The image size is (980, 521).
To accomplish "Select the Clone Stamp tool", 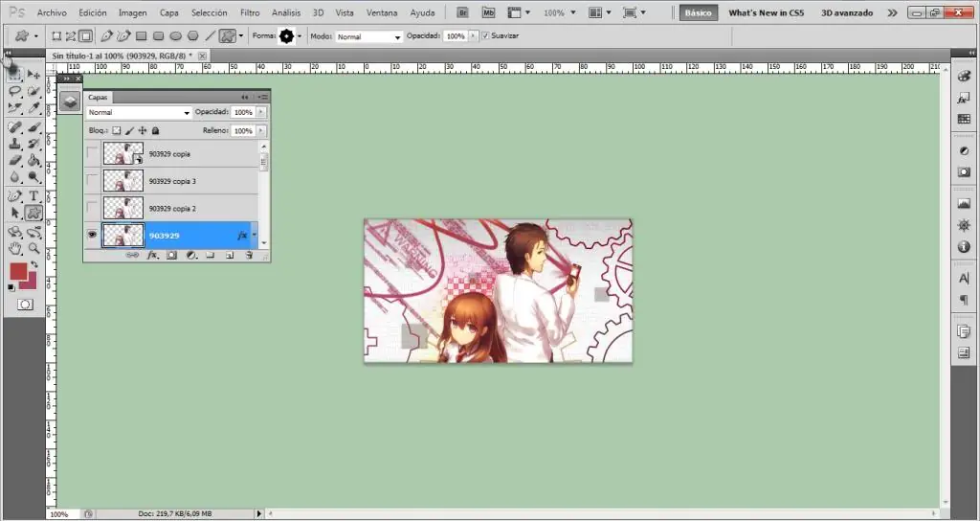I will (x=15, y=144).
